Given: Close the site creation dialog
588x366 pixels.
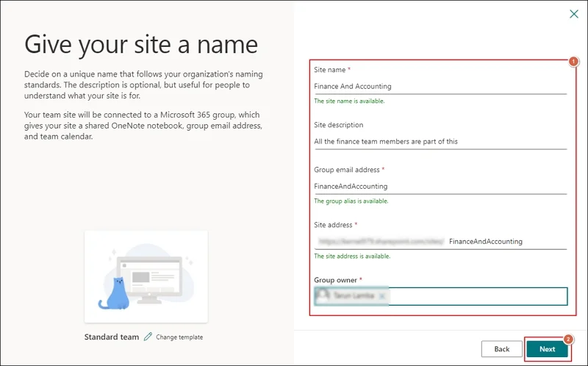Looking at the screenshot, I should [x=574, y=14].
